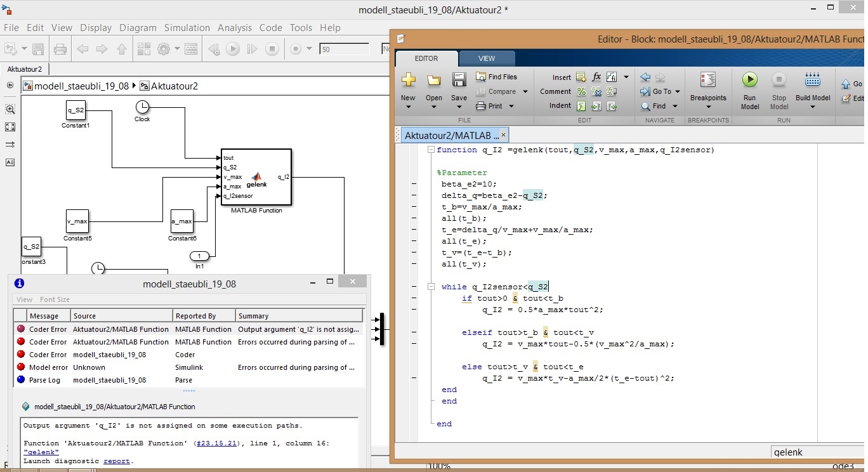The width and height of the screenshot is (868, 472).
Task: Click the Fit to View icon in sidebar
Action: click(x=10, y=127)
